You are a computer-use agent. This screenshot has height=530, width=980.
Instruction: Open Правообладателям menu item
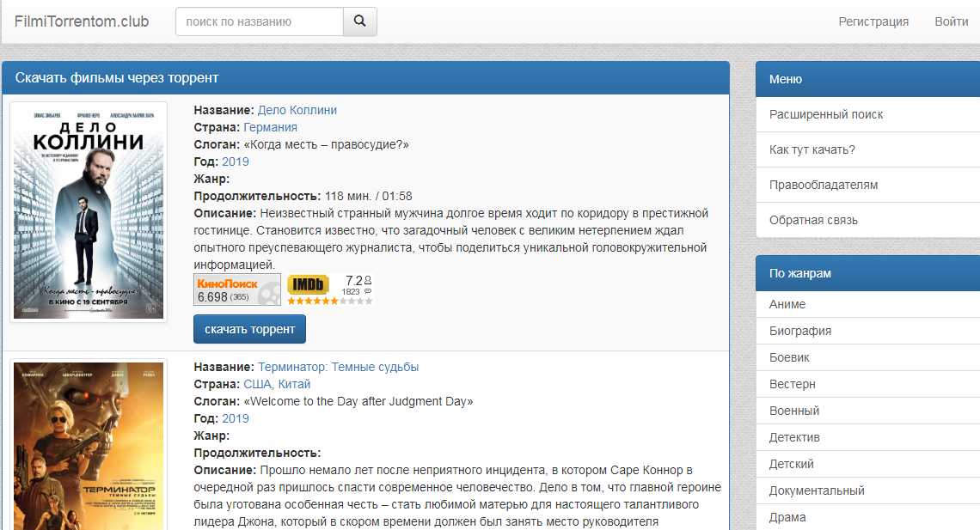point(824,185)
